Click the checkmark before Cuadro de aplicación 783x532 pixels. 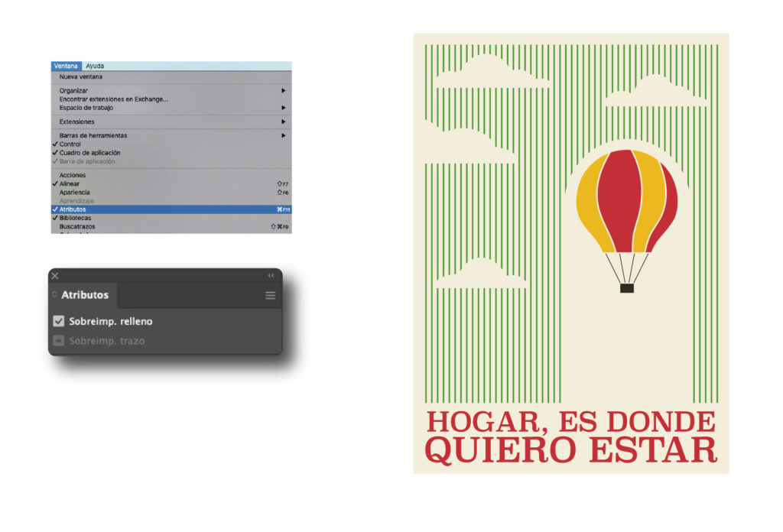point(54,153)
